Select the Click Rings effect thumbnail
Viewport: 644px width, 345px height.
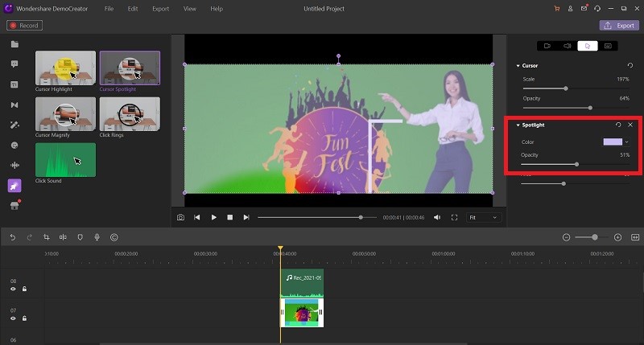tap(130, 114)
